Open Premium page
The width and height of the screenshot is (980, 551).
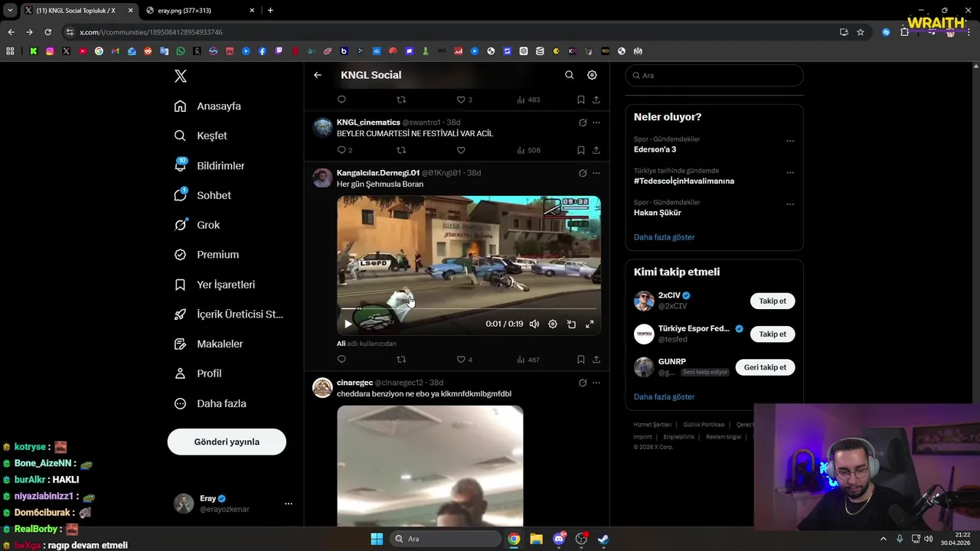[x=207, y=255]
